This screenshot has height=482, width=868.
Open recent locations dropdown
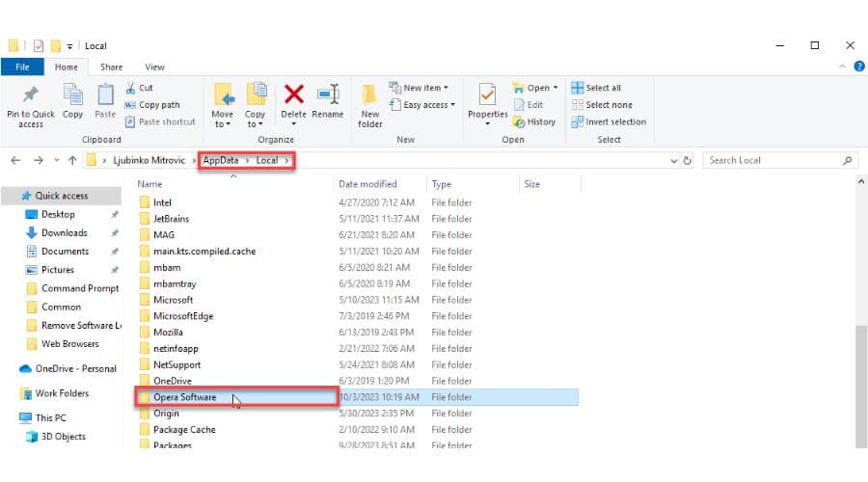coord(57,160)
